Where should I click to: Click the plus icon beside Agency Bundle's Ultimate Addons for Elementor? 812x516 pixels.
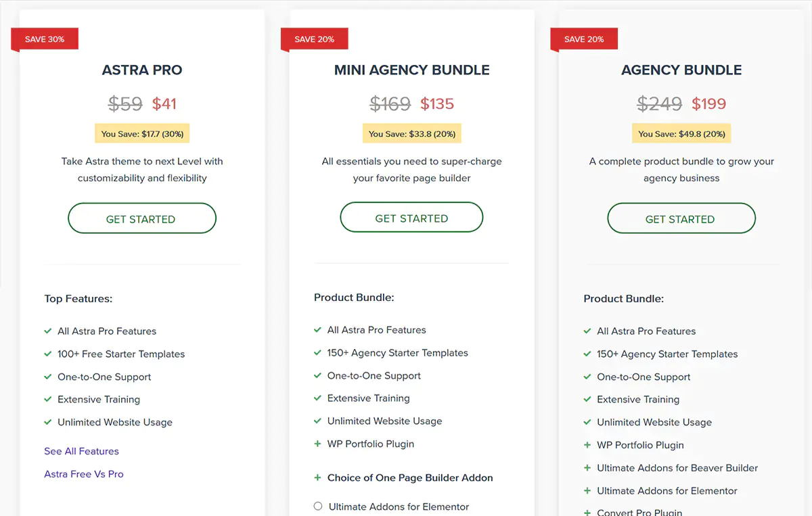click(x=587, y=491)
